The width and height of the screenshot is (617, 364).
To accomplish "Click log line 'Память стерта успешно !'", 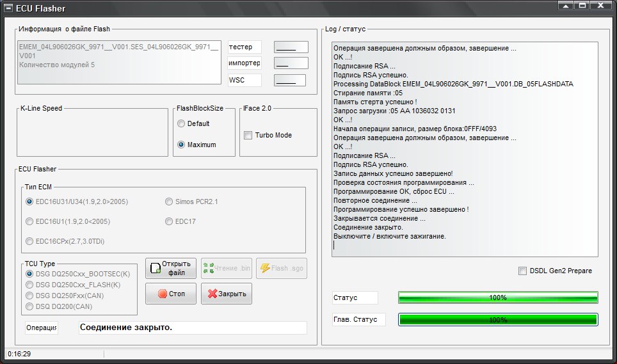I will pos(375,102).
